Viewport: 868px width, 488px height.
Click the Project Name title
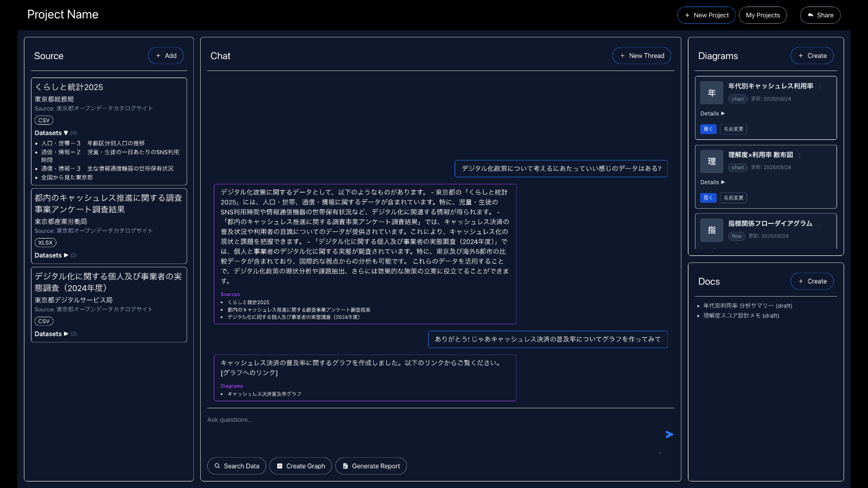(x=63, y=15)
